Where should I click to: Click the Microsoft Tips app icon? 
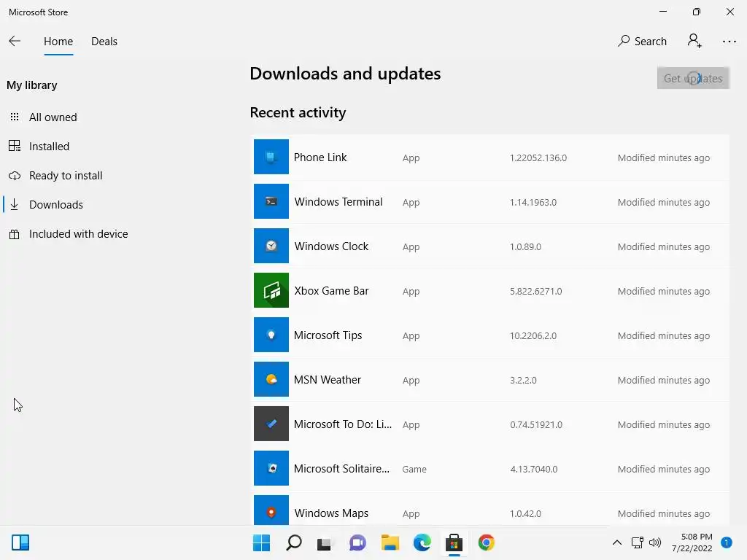click(x=271, y=335)
